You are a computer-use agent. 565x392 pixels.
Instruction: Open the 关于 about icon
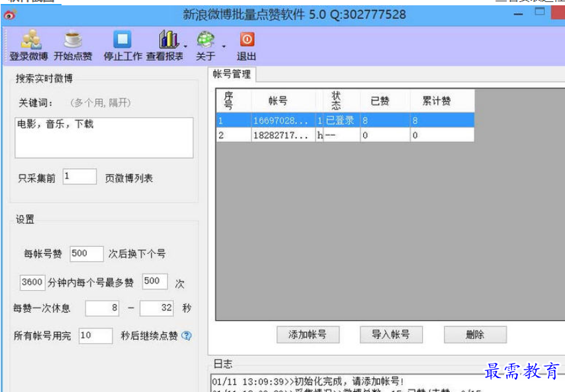[206, 45]
